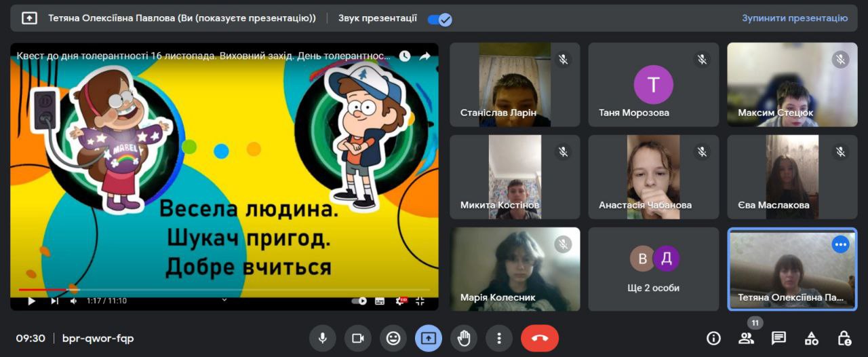The height and width of the screenshot is (357, 868).
Task: Click the present screen button
Action: 429,338
